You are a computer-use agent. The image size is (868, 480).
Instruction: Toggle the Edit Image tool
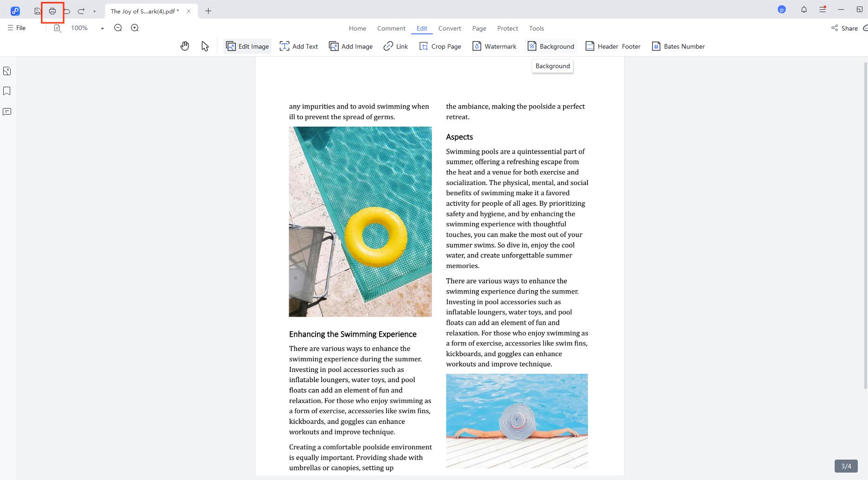pos(247,46)
